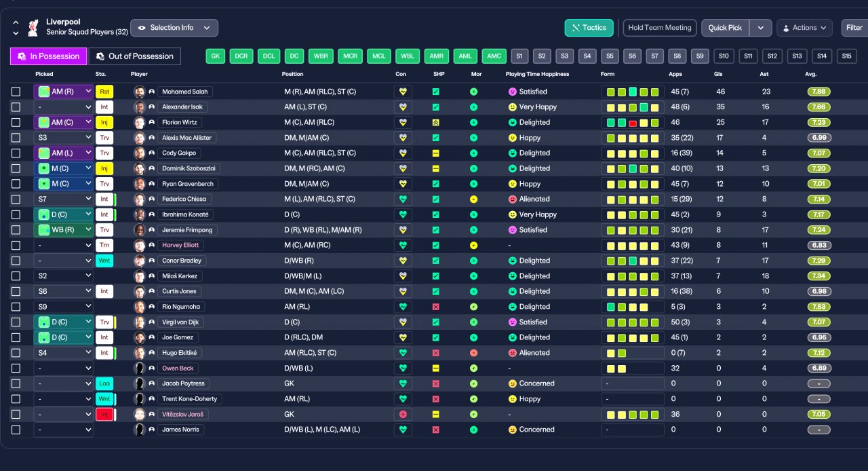Click the Tactics button
Viewport: 868px width, 471px height.
589,28
